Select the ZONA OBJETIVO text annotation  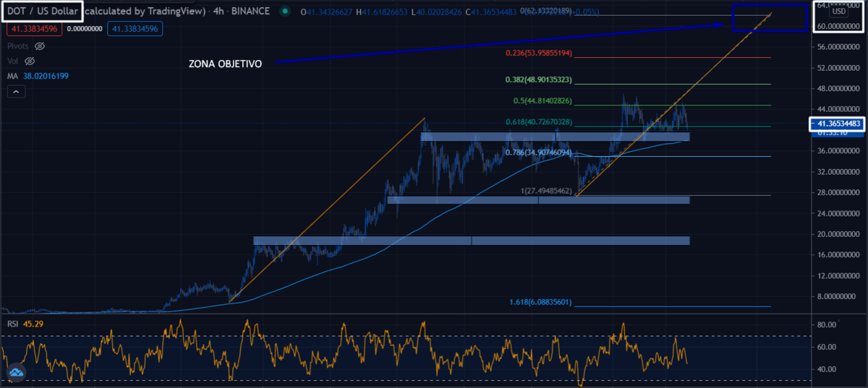click(x=225, y=64)
